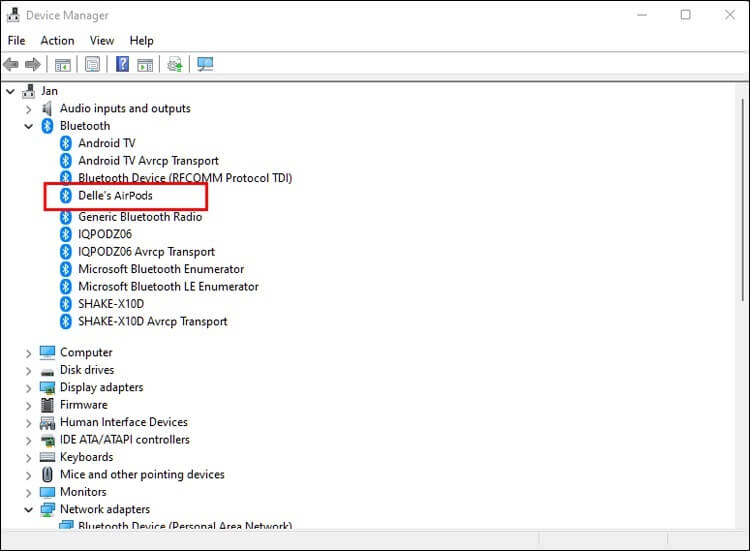
Task: Click the mouse icon of Mice category
Action: tap(47, 474)
